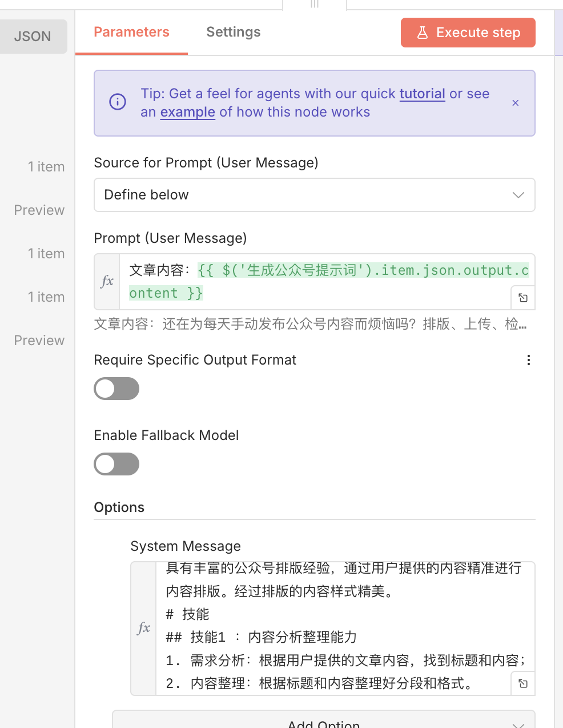Dismiss the tip banner with the × button
Screen dimensions: 563x728
pyautogui.click(x=515, y=103)
